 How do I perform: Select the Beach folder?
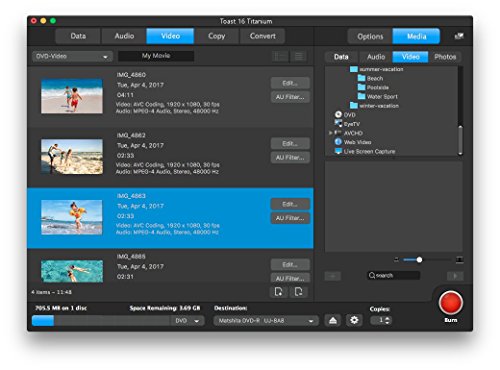(x=370, y=78)
